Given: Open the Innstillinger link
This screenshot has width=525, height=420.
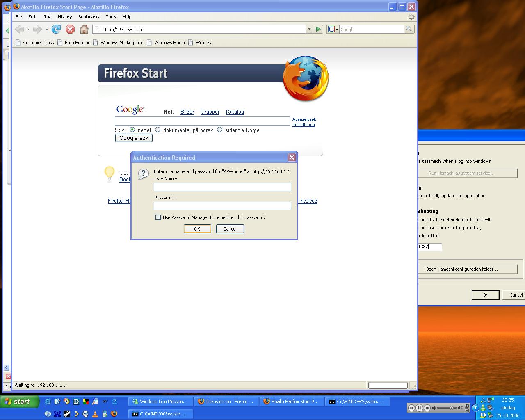Looking at the screenshot, I should pyautogui.click(x=304, y=125).
